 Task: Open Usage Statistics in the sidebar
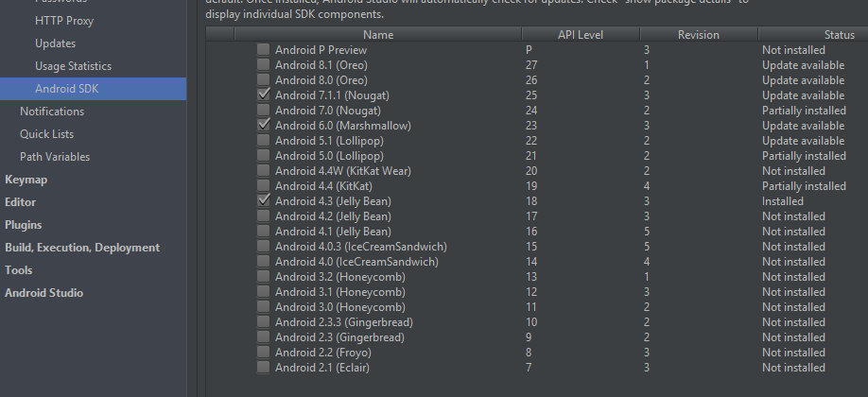73,66
